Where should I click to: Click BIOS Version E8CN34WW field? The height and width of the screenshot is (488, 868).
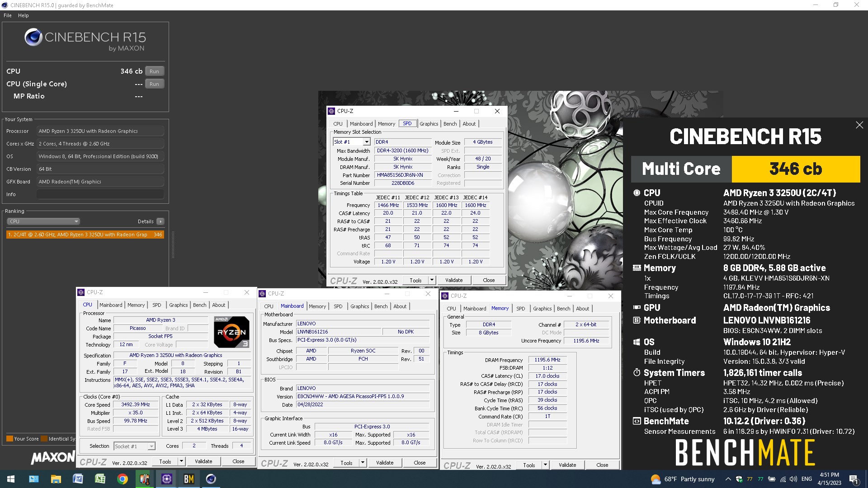363,397
